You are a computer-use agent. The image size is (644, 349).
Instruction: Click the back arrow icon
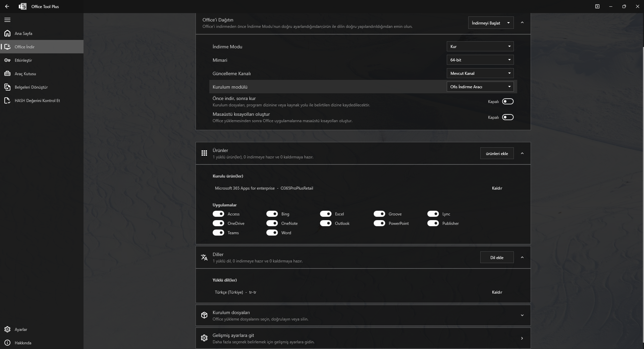[7, 6]
